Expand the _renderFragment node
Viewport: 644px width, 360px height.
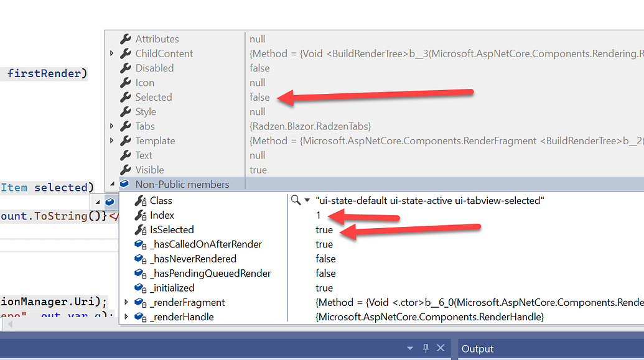126,303
